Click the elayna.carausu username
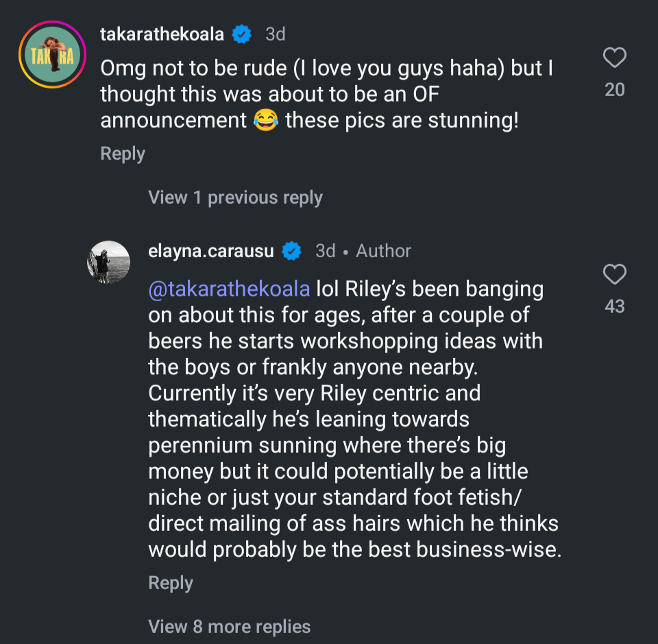The height and width of the screenshot is (644, 658). click(211, 252)
